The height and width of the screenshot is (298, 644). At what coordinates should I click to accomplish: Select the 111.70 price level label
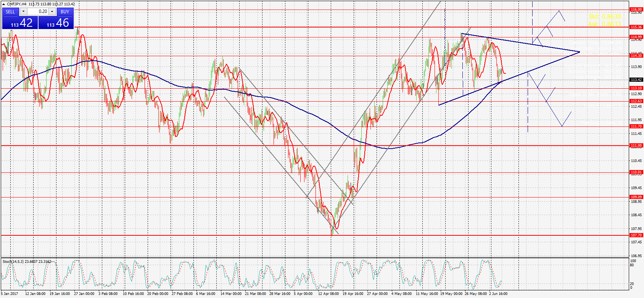(636, 126)
